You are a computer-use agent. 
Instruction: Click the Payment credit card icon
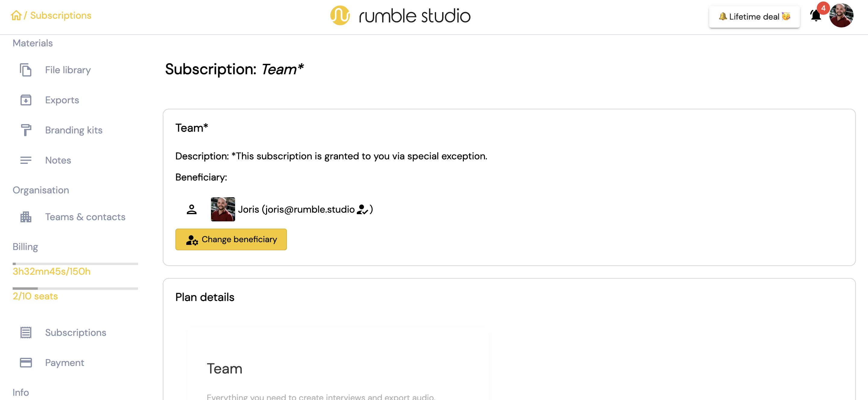pyautogui.click(x=26, y=363)
